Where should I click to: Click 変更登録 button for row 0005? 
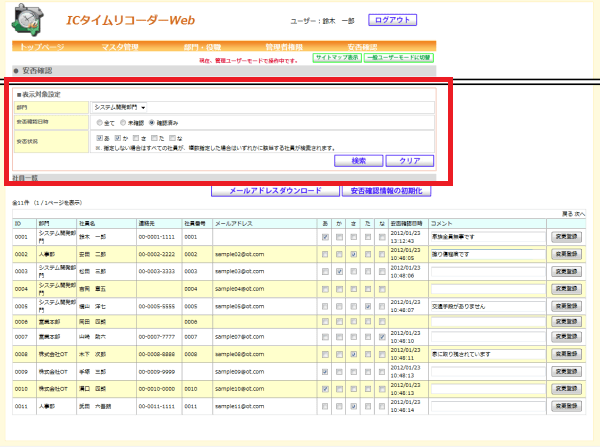pyautogui.click(x=566, y=306)
